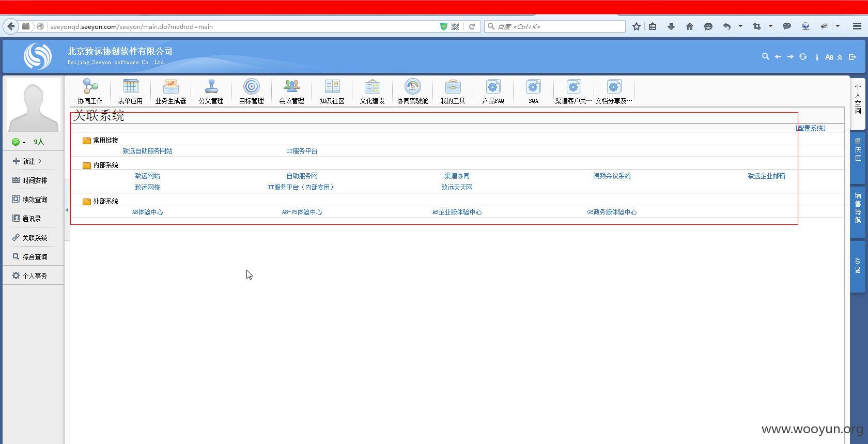
Task: Open the dropdown next to the screenshot crop button
Action: point(770,26)
